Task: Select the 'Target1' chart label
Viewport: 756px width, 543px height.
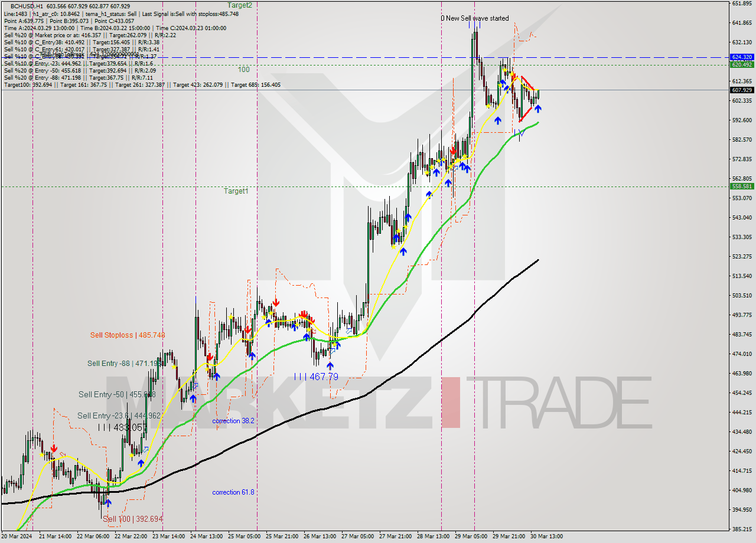Action: tap(236, 191)
